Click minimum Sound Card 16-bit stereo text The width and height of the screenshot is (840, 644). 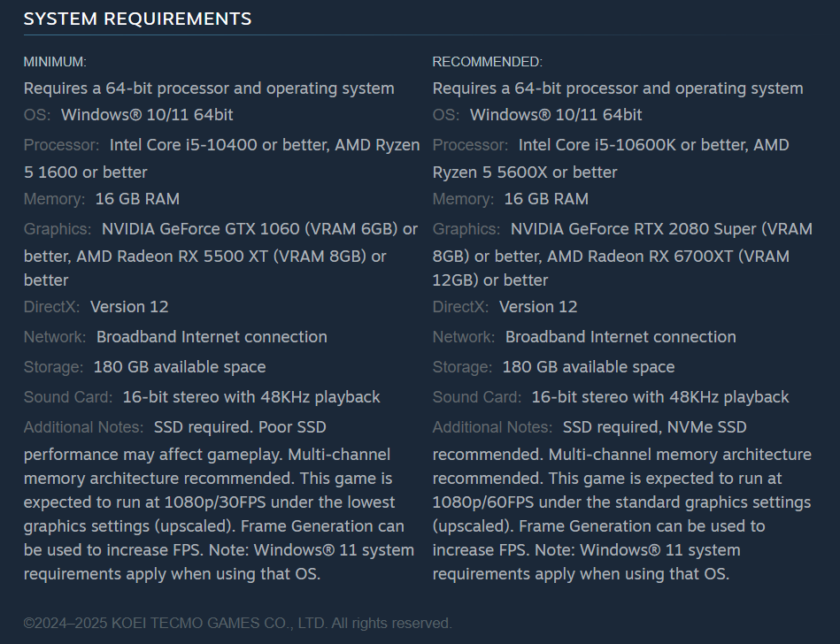[251, 396]
